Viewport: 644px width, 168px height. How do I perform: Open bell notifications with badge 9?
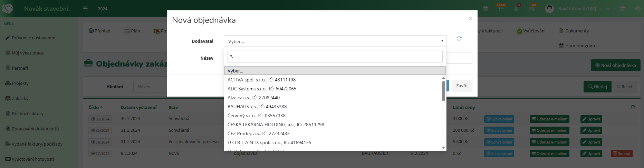517,8
